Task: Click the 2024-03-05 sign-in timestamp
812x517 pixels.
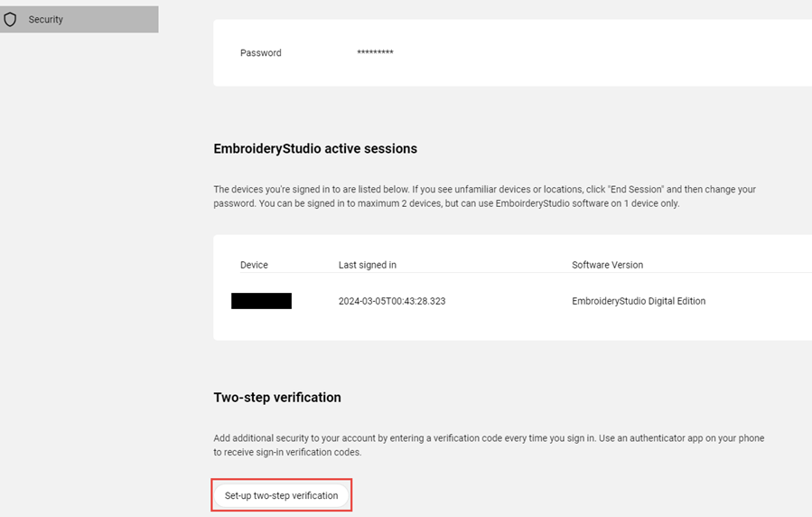Action: 392,301
